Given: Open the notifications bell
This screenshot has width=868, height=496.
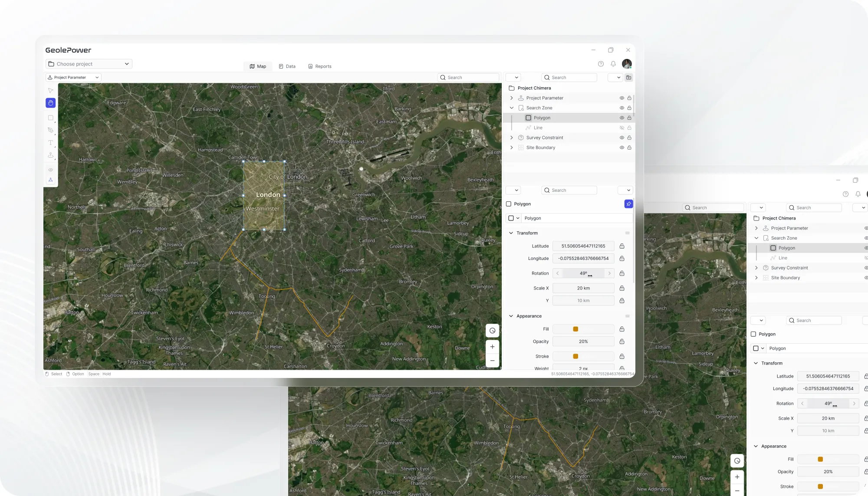Looking at the screenshot, I should (613, 64).
